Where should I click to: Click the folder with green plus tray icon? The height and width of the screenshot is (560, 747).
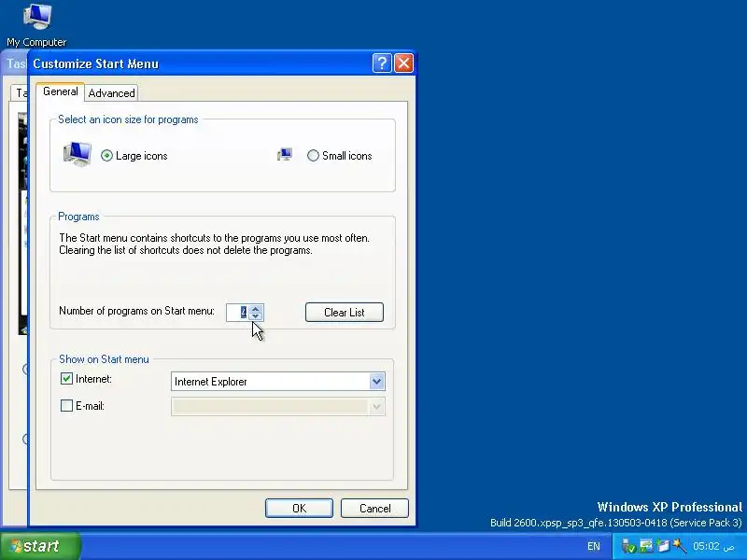pyautogui.click(x=663, y=546)
